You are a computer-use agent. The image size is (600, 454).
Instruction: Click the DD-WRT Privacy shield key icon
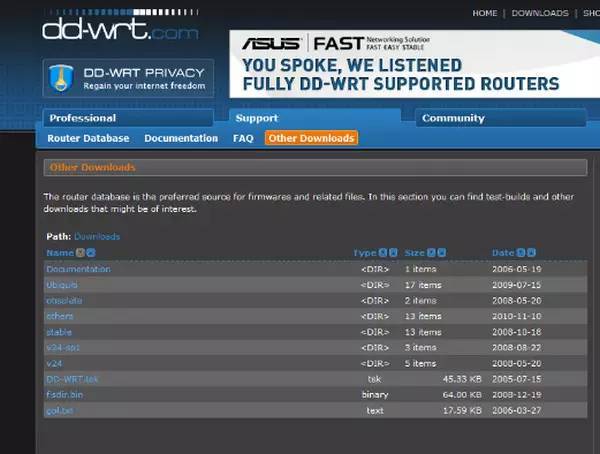[61, 78]
